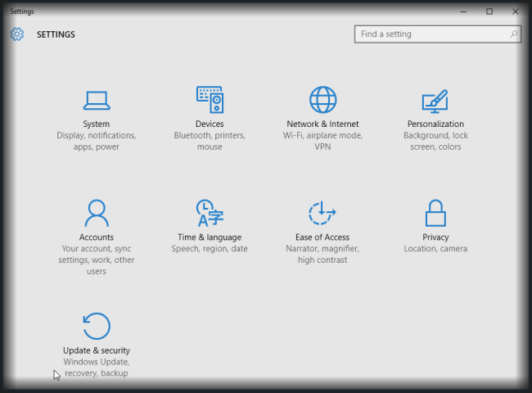The height and width of the screenshot is (393, 532).
Task: Click 'Background, lock screen, colors' description
Action: pos(435,141)
